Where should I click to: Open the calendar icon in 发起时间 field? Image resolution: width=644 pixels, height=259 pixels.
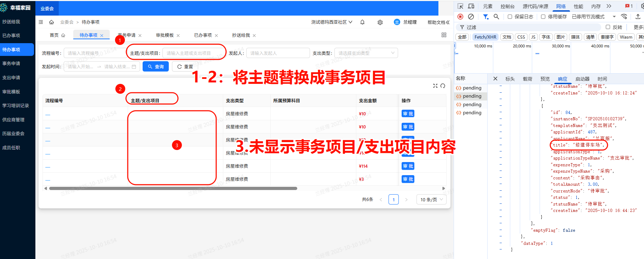pos(134,67)
